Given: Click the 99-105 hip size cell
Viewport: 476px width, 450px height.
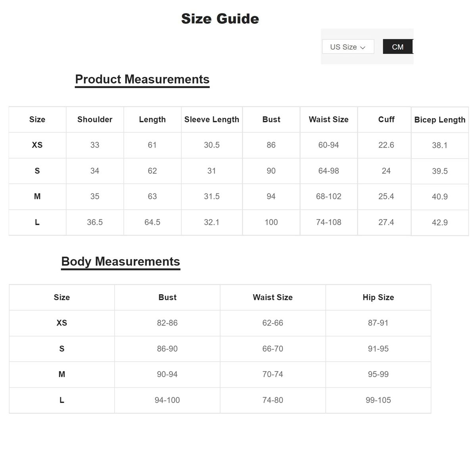Looking at the screenshot, I should [x=378, y=400].
